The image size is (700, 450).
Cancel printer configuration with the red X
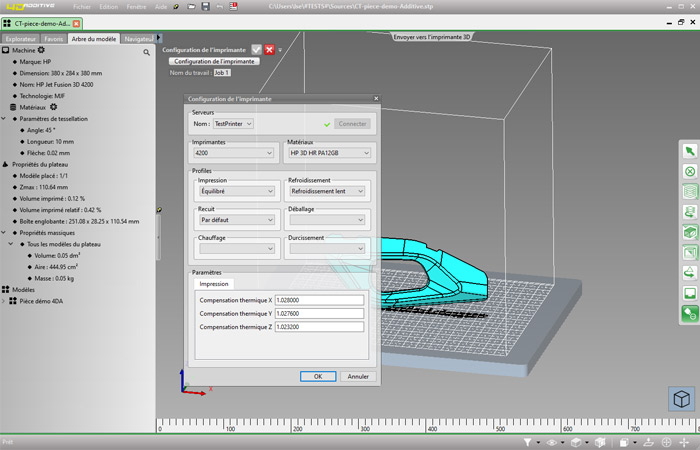(269, 50)
